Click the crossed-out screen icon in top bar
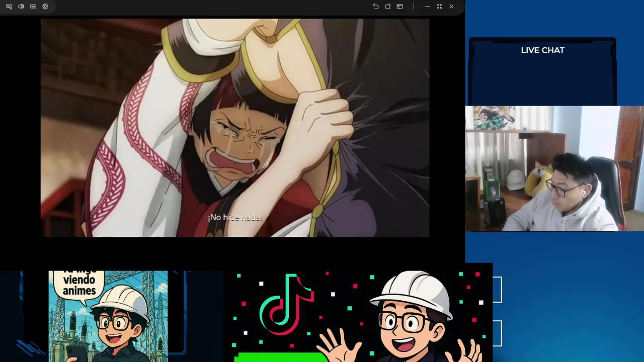The image size is (644, 362). (x=9, y=7)
